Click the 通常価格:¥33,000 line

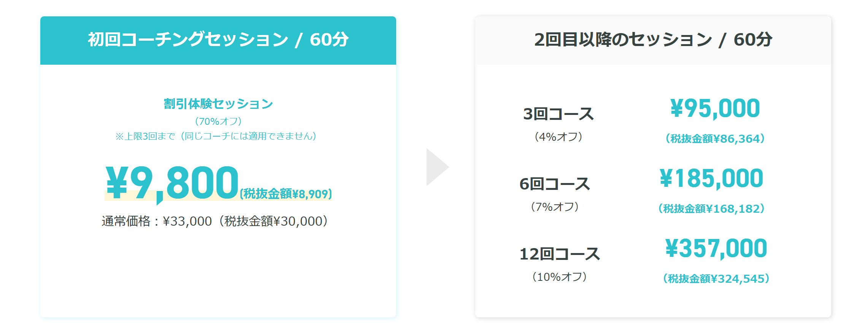click(x=215, y=221)
